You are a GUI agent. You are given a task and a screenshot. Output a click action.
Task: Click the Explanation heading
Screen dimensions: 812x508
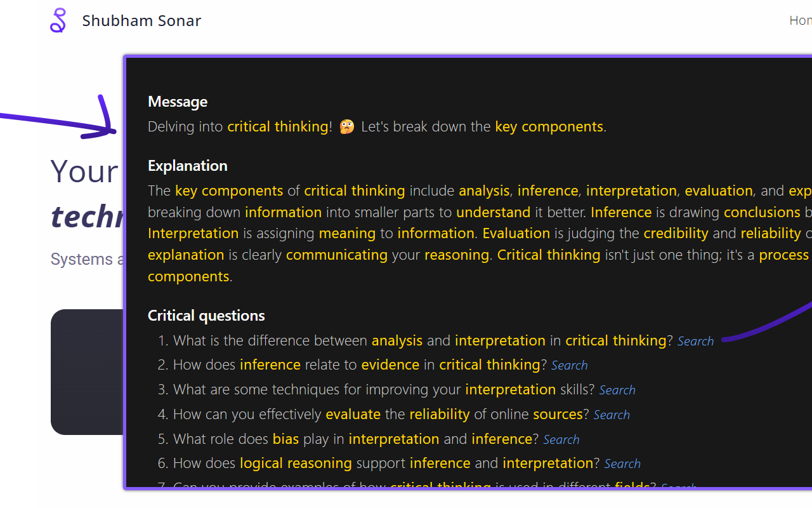(187, 166)
